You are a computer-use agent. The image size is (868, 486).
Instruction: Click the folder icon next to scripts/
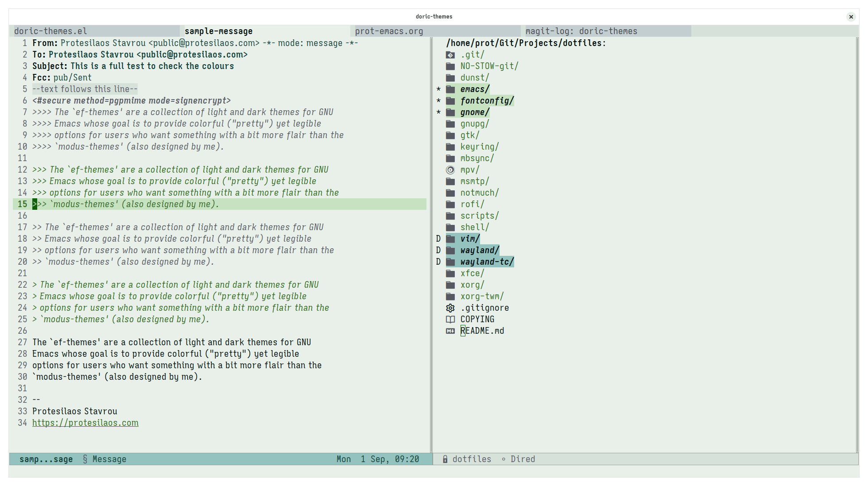pyautogui.click(x=450, y=216)
